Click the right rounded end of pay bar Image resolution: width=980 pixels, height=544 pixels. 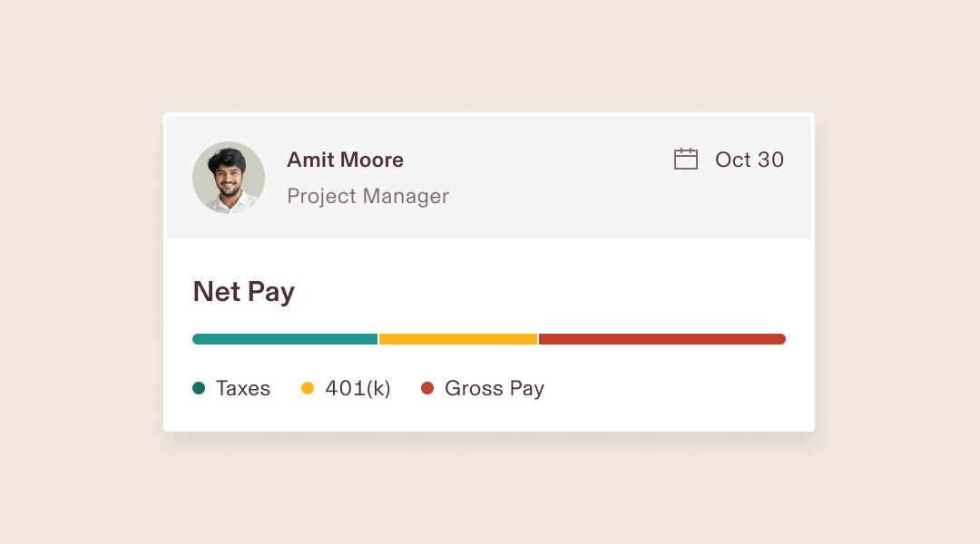pos(781,339)
